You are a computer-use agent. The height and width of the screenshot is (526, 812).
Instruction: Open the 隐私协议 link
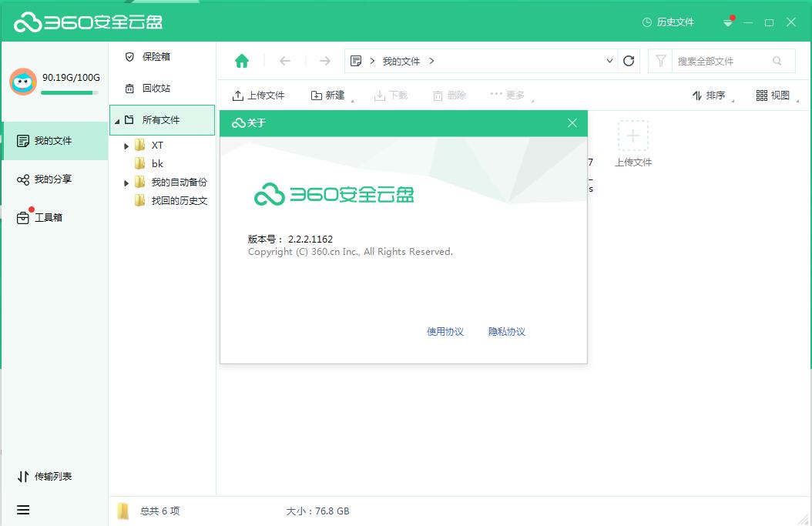(507, 332)
